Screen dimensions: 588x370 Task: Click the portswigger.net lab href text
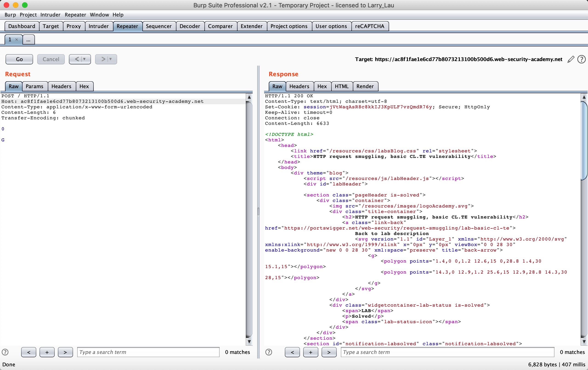[x=397, y=228]
